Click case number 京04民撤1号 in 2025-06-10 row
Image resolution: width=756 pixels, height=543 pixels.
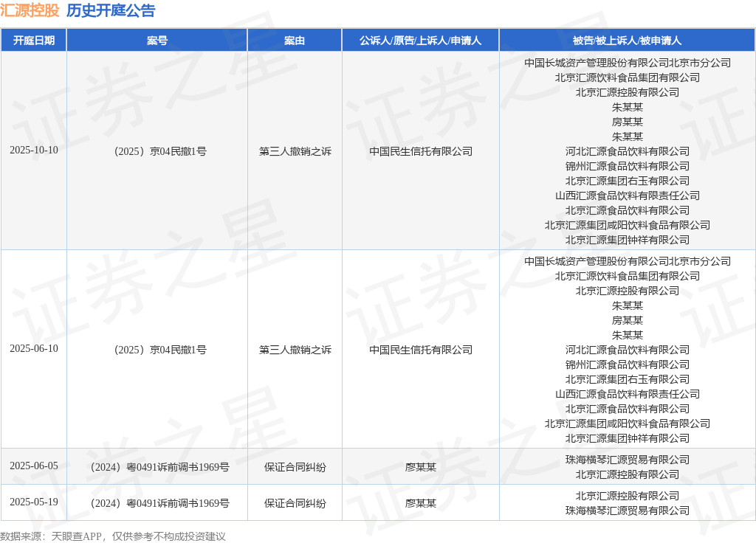tap(160, 350)
